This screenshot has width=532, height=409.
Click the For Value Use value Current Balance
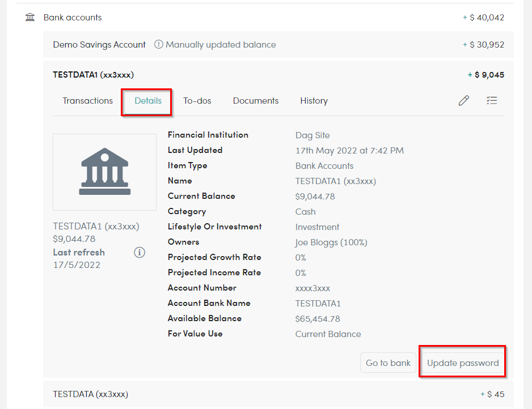click(x=328, y=334)
